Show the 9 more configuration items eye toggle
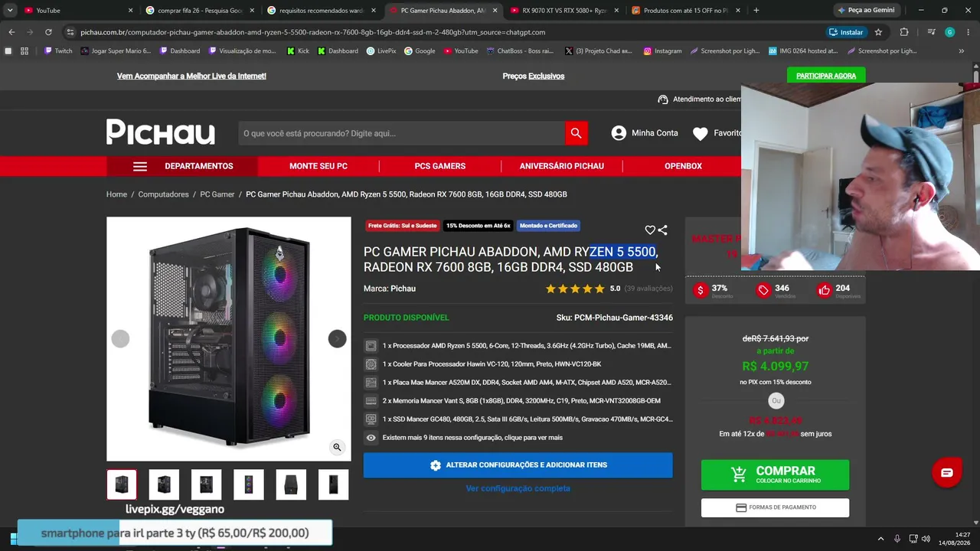The height and width of the screenshot is (551, 980). click(x=371, y=438)
